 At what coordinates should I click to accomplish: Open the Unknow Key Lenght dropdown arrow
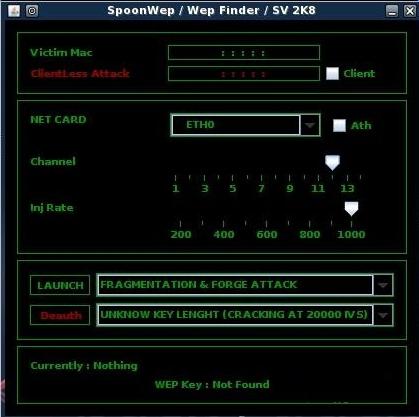click(x=383, y=315)
